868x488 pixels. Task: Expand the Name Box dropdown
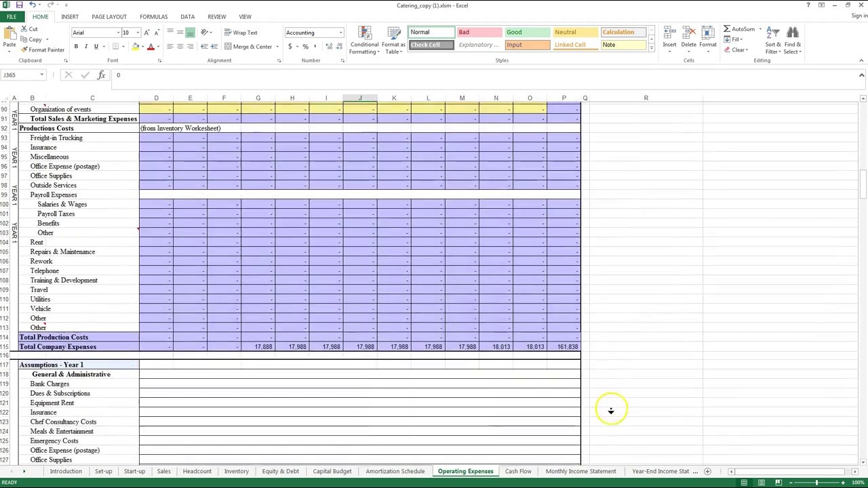[x=41, y=75]
